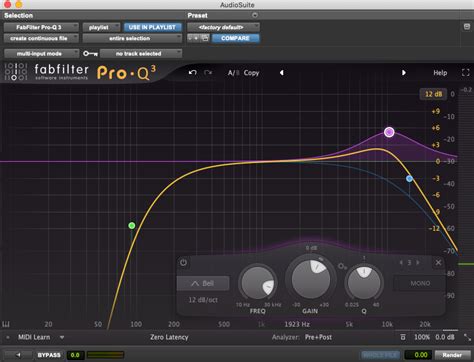Viewport: 474px width, 362px height.
Task: Click the Q knob
Action: (364, 283)
